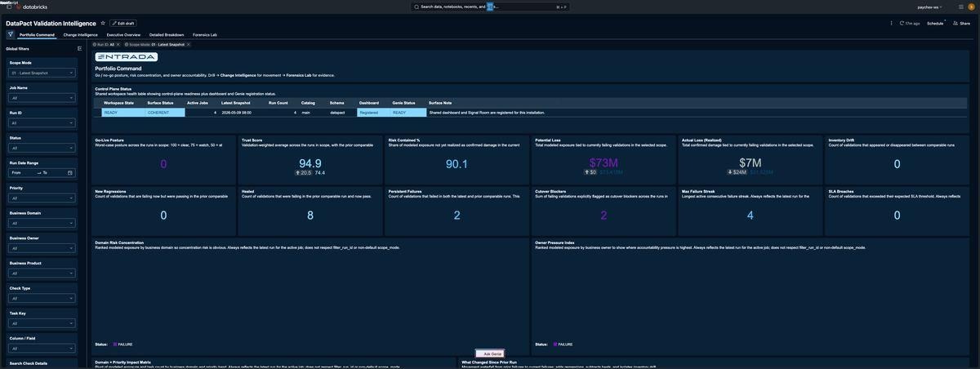
Task: Click the Genie Status READY cell
Action: click(x=408, y=113)
